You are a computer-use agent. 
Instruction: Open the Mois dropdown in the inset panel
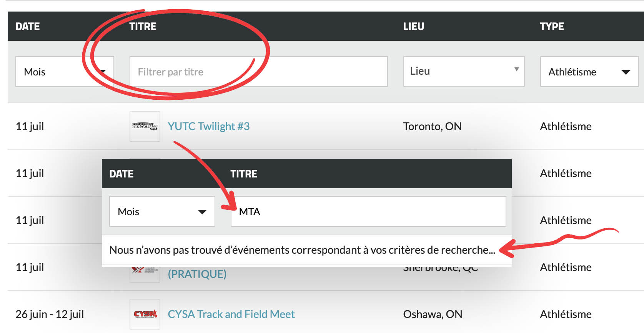pyautogui.click(x=162, y=211)
